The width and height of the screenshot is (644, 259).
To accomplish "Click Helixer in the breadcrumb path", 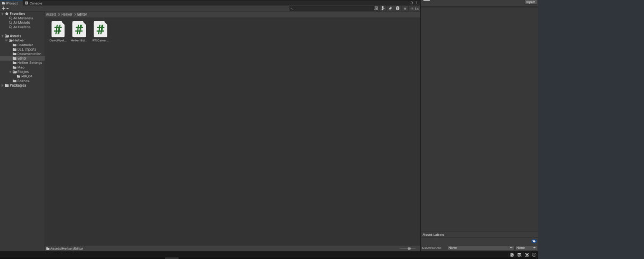I will coord(67,14).
